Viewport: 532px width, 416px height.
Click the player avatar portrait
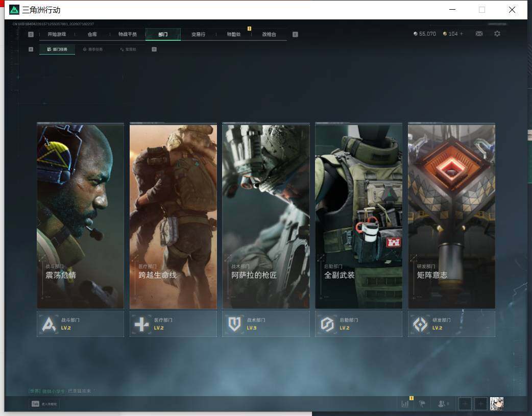tap(497, 404)
